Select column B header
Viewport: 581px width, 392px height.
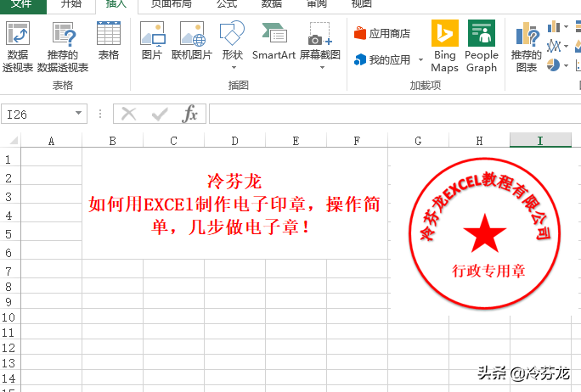(x=113, y=141)
